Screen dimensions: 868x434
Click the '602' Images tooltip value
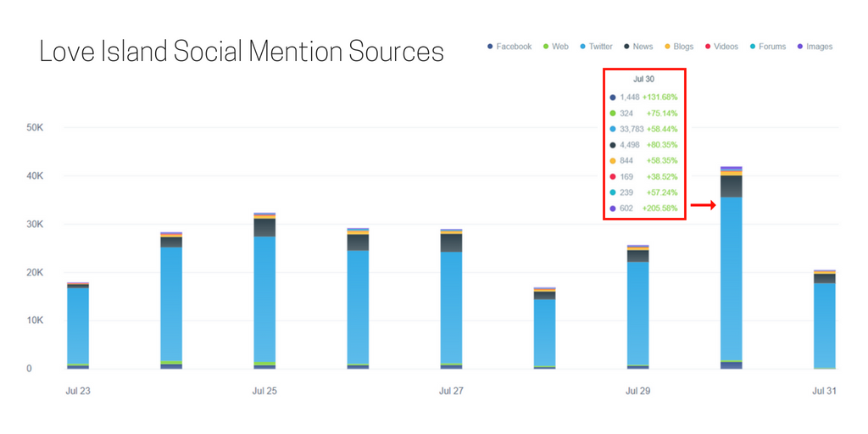point(626,209)
